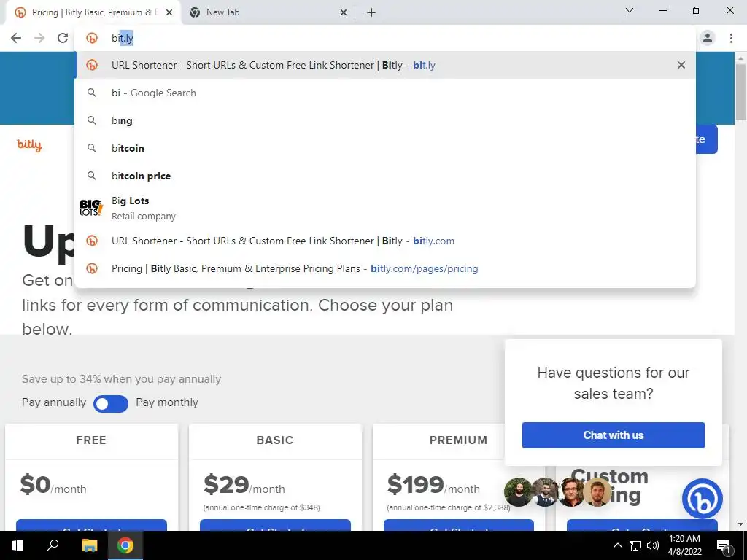Image resolution: width=747 pixels, height=560 pixels.
Task: Click the $29/month price text
Action: (x=244, y=485)
